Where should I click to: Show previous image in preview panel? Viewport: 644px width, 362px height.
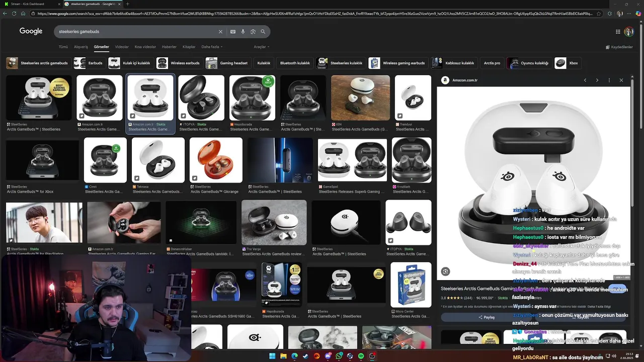[585, 80]
